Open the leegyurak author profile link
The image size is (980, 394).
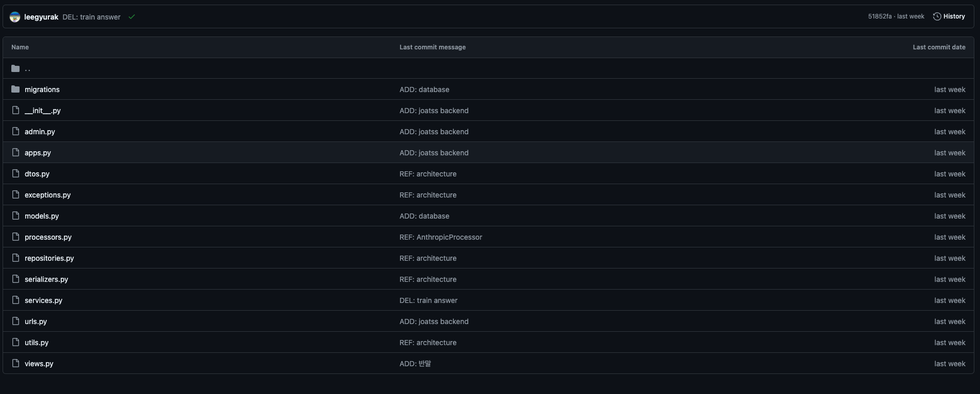[41, 17]
